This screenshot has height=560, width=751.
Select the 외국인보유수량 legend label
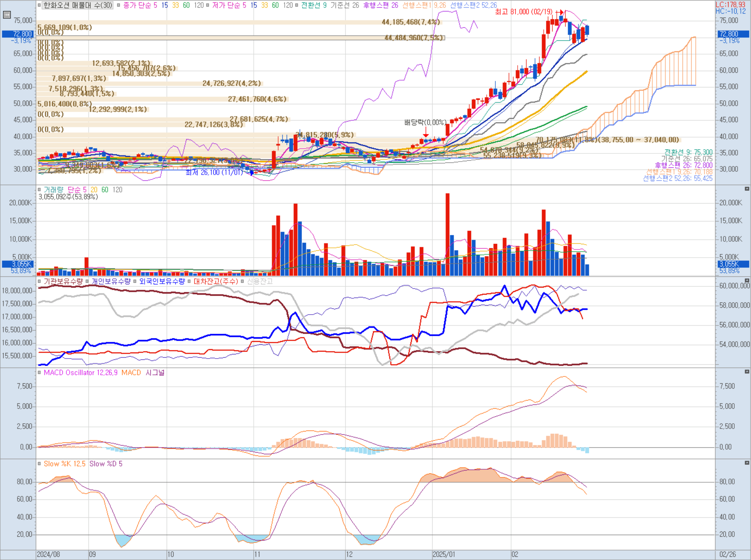[162, 281]
